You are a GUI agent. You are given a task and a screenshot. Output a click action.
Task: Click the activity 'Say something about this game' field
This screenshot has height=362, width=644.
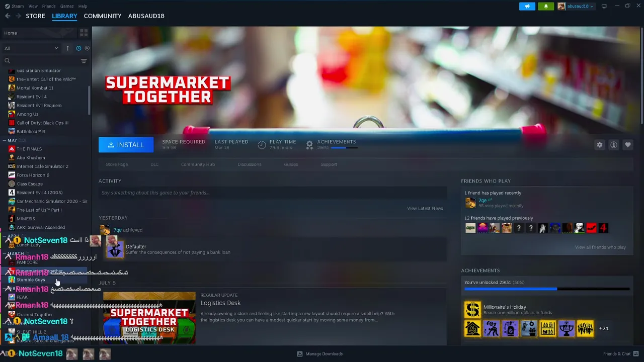click(273, 193)
